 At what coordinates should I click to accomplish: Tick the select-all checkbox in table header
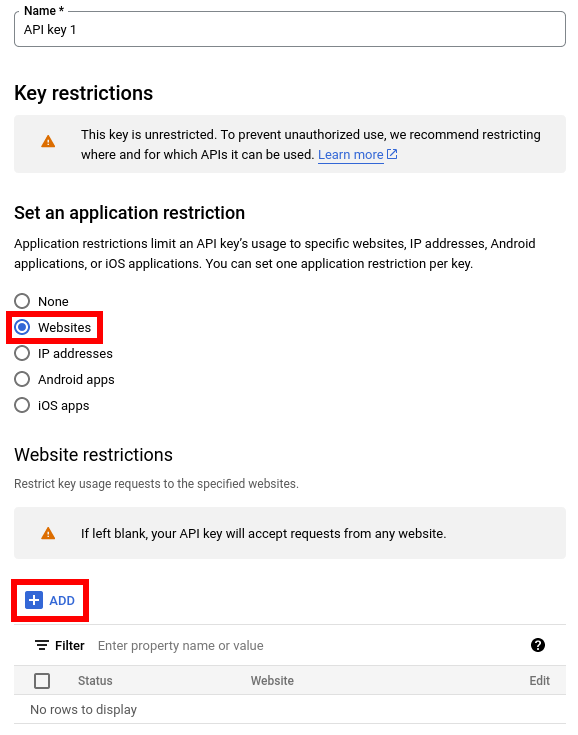point(42,681)
